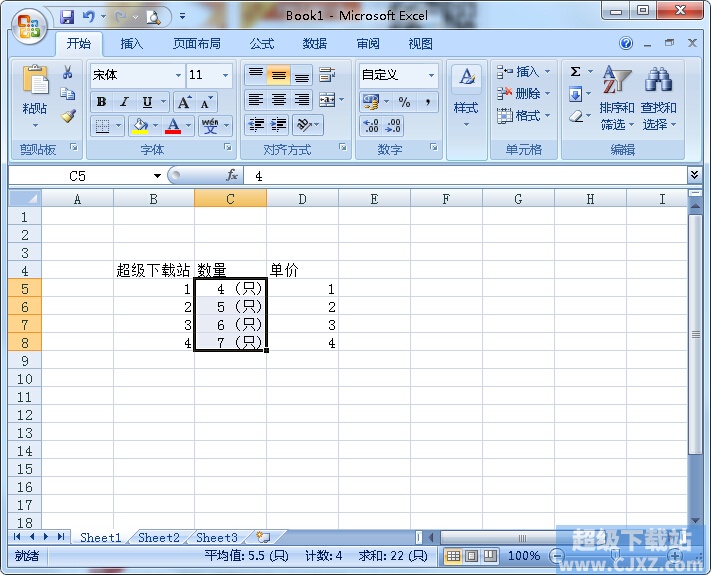Click the 排序和筛选 (Sort & Filter) button
The height and width of the screenshot is (575, 711).
point(617,100)
